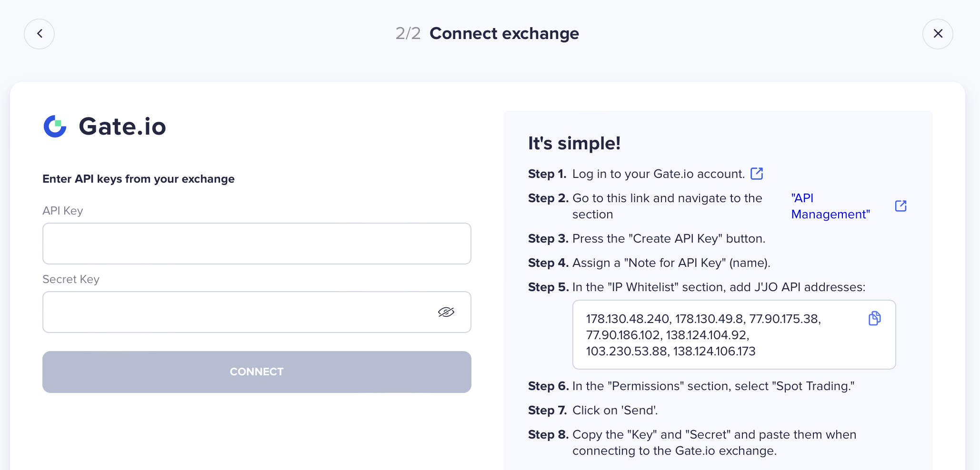Copy the JJO API IP addresses

pos(874,318)
